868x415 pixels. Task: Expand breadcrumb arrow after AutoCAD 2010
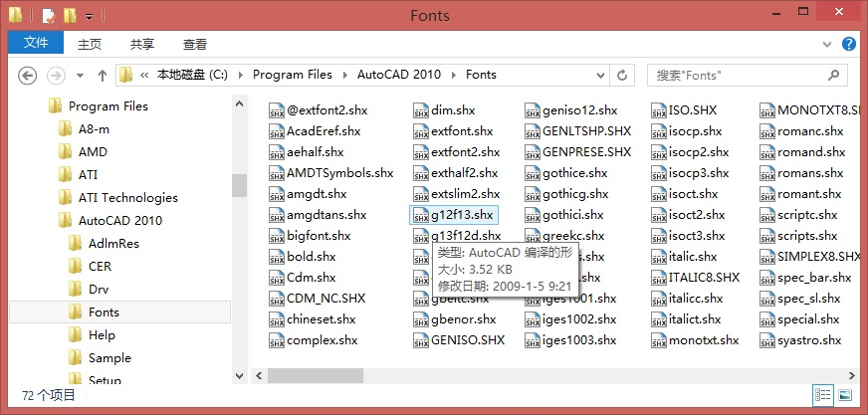[453, 75]
